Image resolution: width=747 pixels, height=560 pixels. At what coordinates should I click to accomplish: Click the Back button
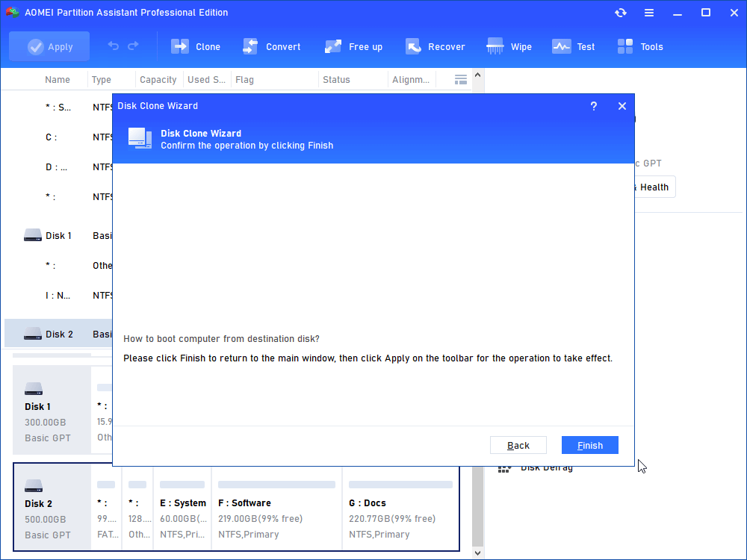(518, 445)
